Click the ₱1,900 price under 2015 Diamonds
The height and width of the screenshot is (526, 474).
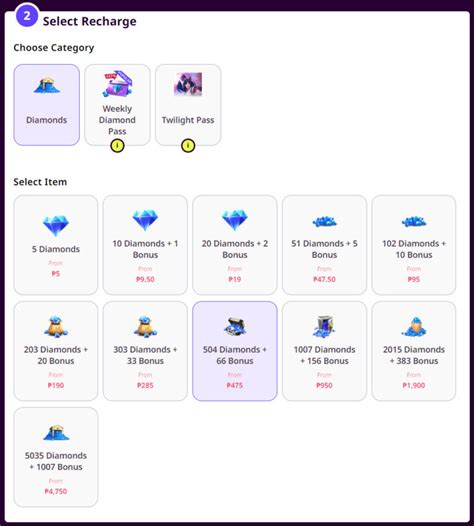pyautogui.click(x=414, y=385)
